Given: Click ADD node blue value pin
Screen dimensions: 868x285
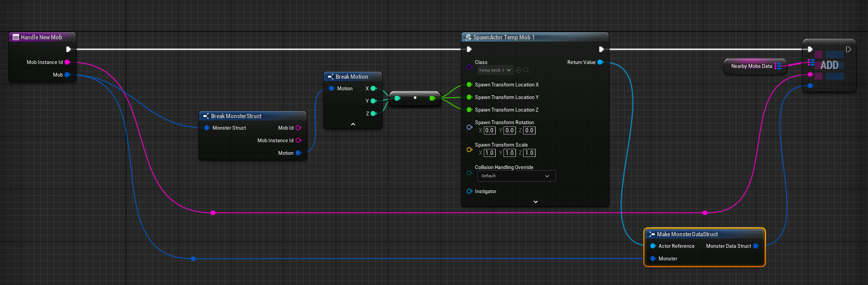Looking at the screenshot, I should pos(810,85).
